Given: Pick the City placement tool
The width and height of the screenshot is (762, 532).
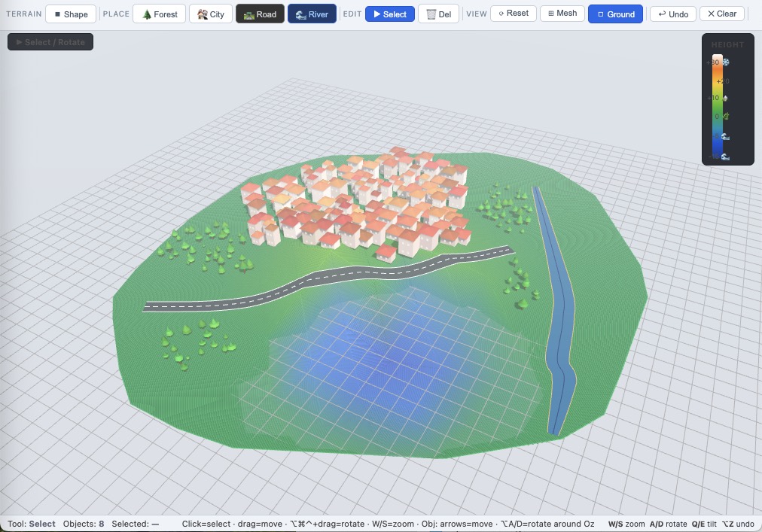Looking at the screenshot, I should point(210,14).
